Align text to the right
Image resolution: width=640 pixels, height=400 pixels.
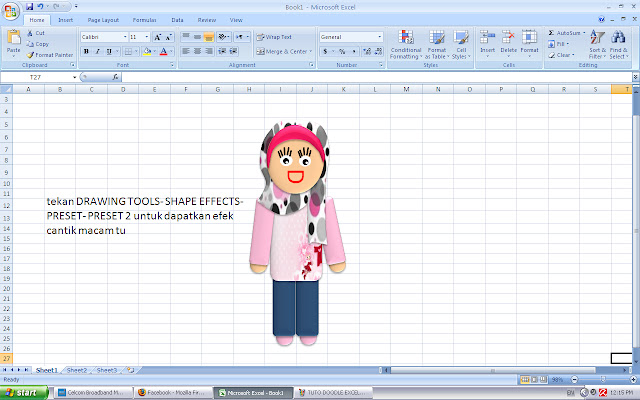[209, 51]
